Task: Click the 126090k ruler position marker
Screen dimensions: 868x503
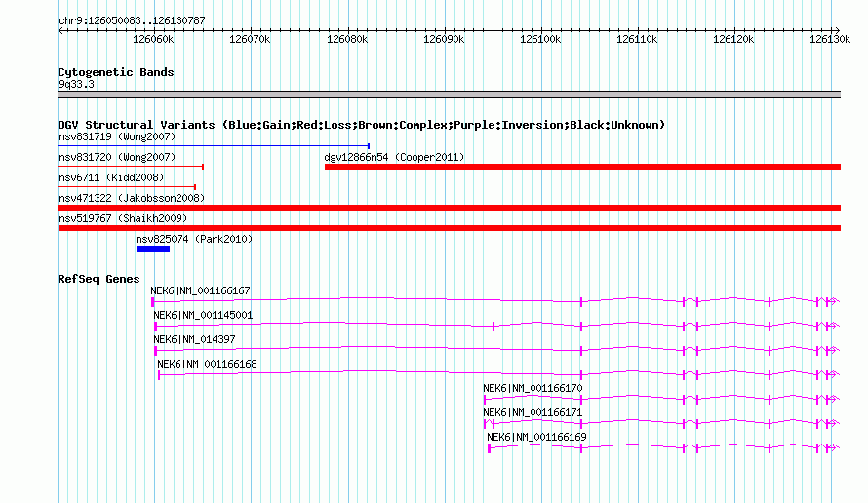Action: (x=444, y=39)
